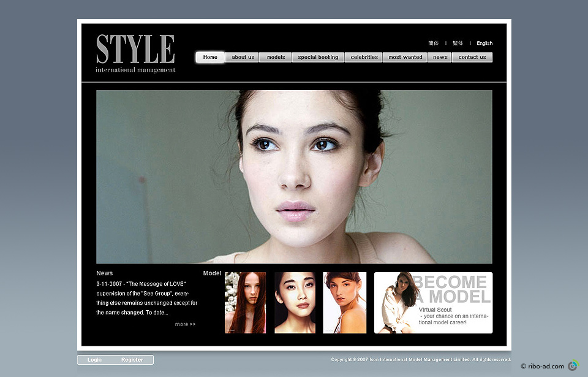Select the most wanted menu item
This screenshot has width=588, height=377.
(x=405, y=58)
